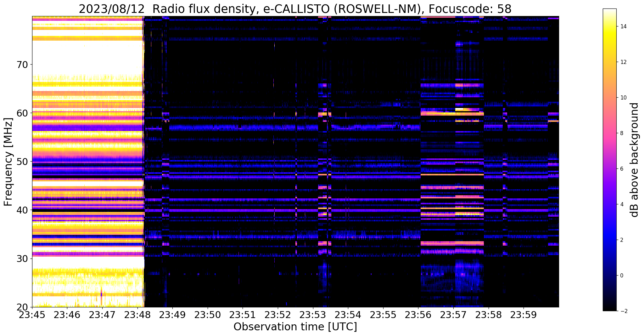
Task: Select the 23:47 time tick label
Action: [102, 315]
